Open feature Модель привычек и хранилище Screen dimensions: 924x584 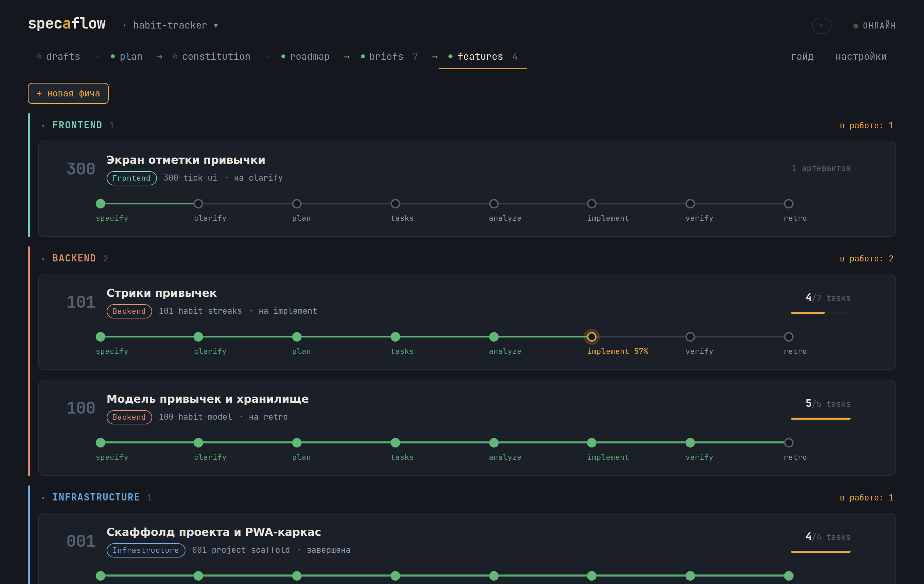point(208,399)
